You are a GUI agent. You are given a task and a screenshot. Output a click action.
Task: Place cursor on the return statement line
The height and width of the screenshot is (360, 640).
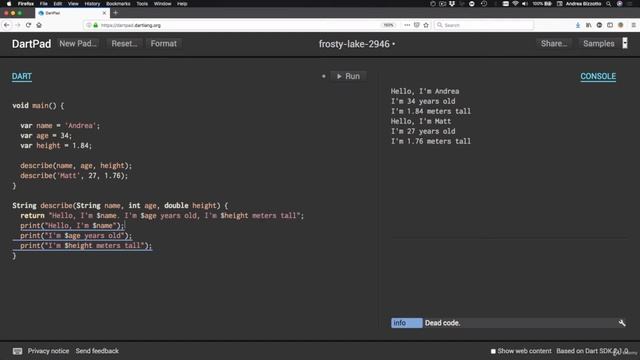tap(162, 216)
